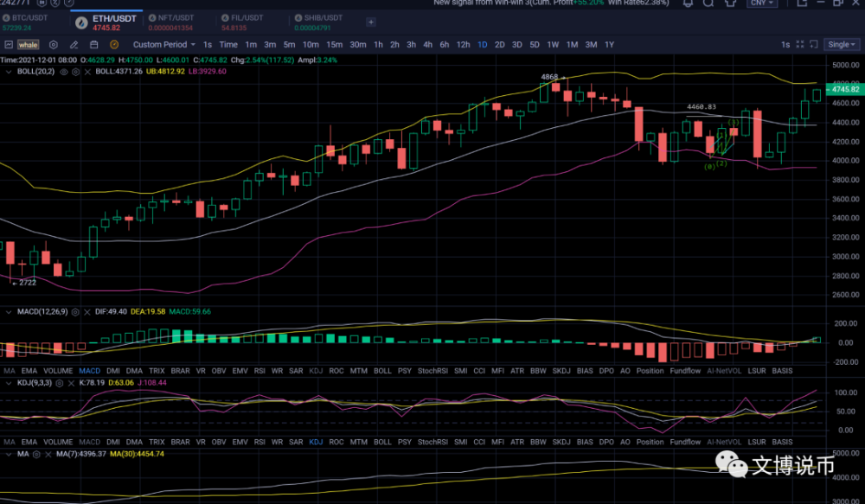Viewport: 865px width, 504px height.
Task: Click the chart snapshot icon beside Single
Action: [x=814, y=45]
